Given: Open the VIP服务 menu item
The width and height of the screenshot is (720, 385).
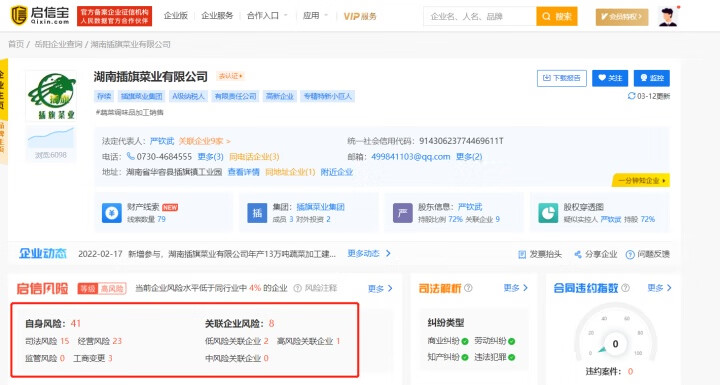Looking at the screenshot, I should point(360,16).
